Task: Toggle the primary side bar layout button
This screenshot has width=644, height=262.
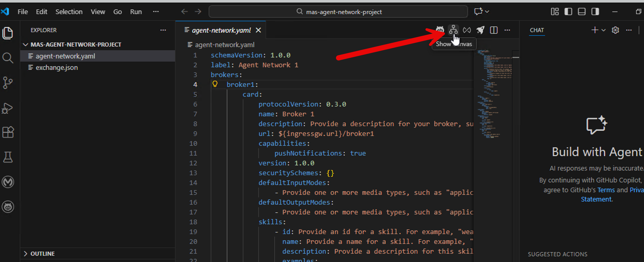Action: 568,12
